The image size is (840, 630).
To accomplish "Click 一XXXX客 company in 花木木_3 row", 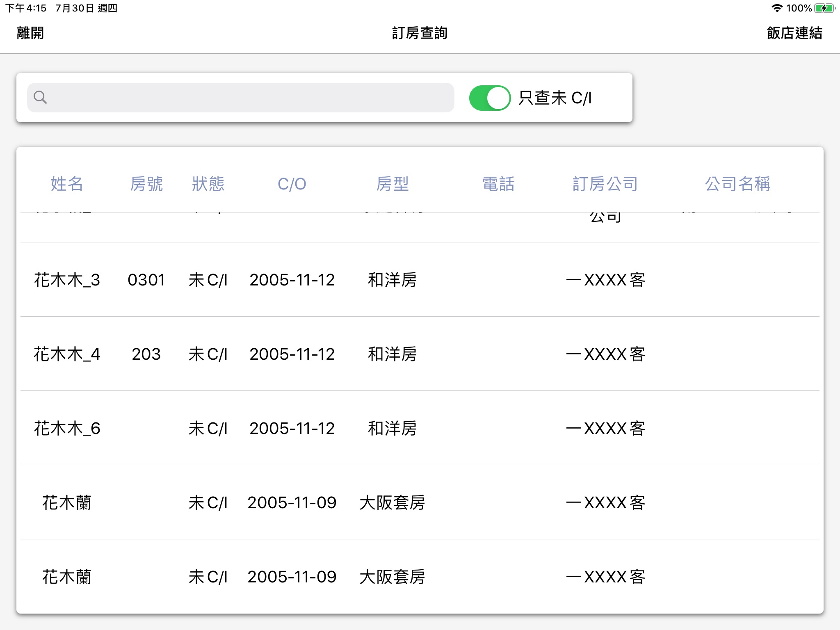I will coord(605,280).
